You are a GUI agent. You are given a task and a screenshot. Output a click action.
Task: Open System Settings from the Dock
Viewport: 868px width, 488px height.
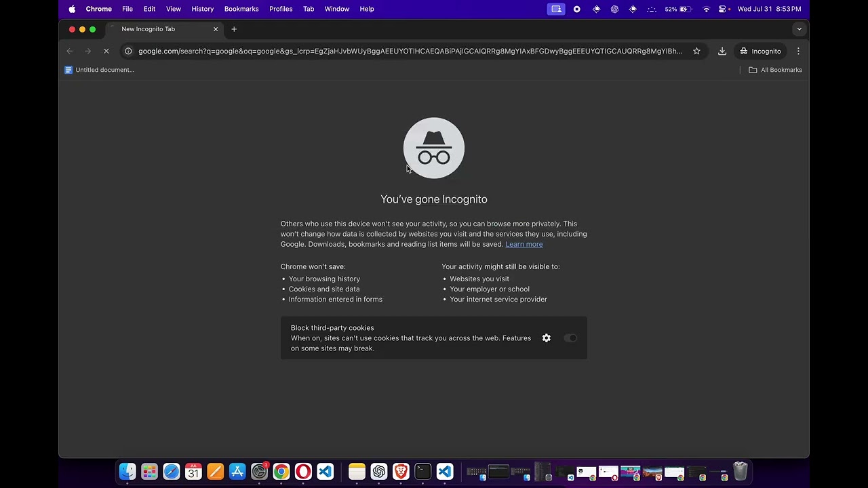(259, 471)
